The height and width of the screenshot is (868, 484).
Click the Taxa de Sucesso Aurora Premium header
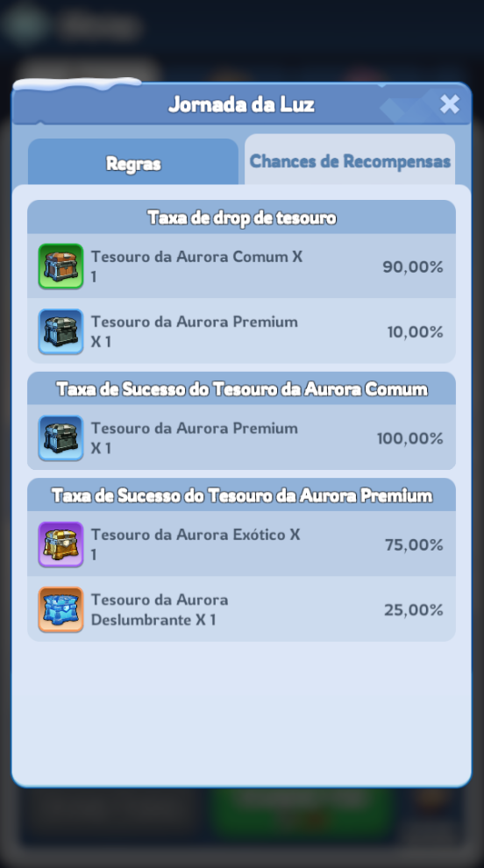coord(241,495)
